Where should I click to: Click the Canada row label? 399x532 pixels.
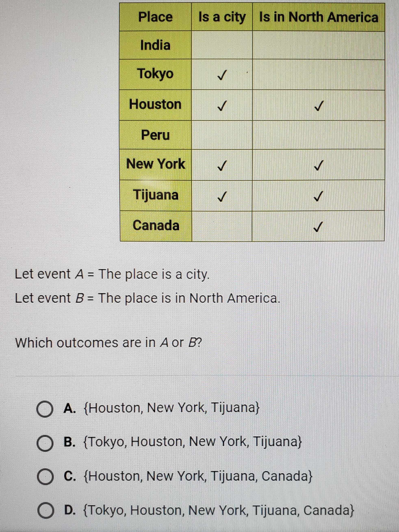pyautogui.click(x=156, y=226)
